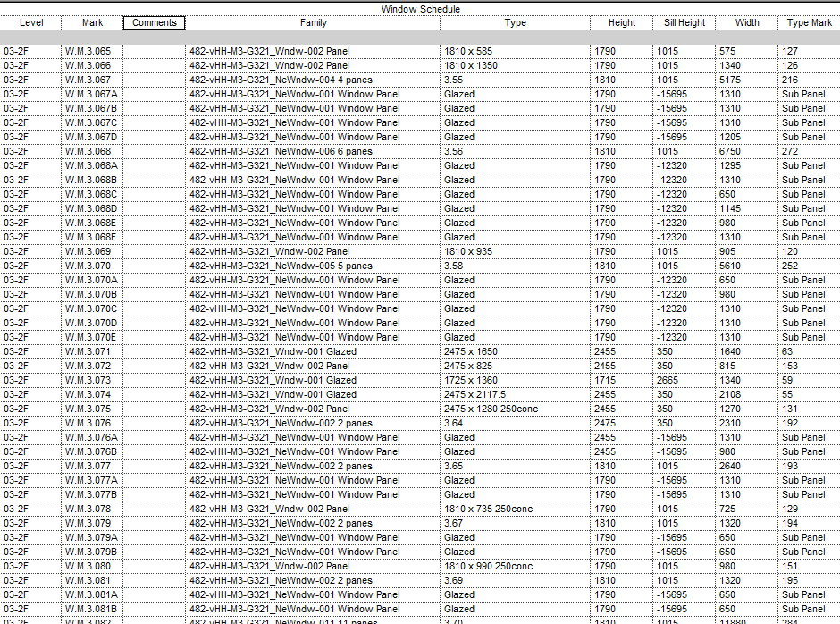
Task: Click the Type column header
Action: coord(516,22)
